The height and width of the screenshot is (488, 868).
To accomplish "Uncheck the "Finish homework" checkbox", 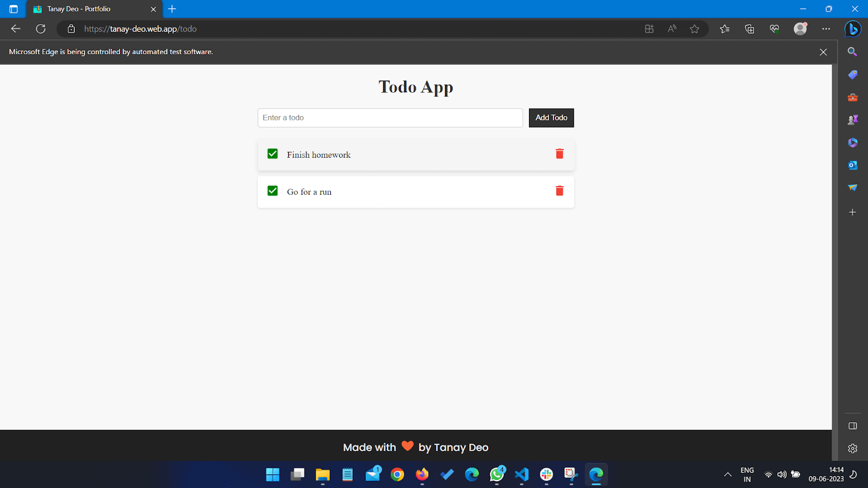I will pyautogui.click(x=272, y=153).
